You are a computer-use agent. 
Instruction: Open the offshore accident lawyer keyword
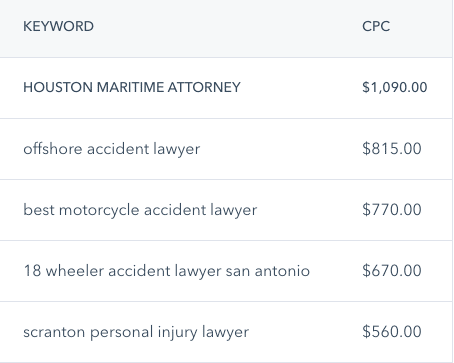112,149
